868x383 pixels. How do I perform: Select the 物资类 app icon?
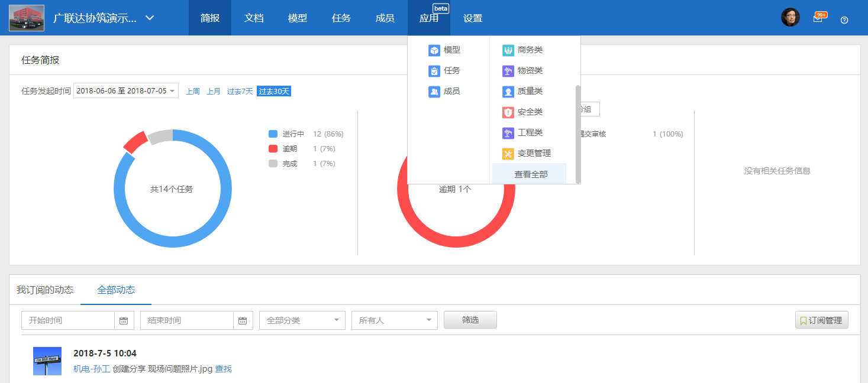coord(508,70)
